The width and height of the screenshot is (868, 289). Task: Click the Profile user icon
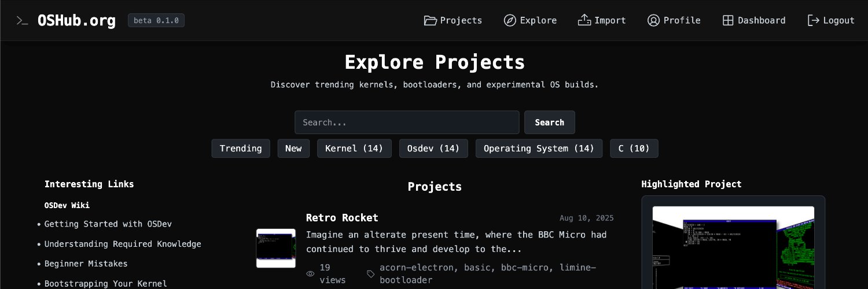[654, 21]
